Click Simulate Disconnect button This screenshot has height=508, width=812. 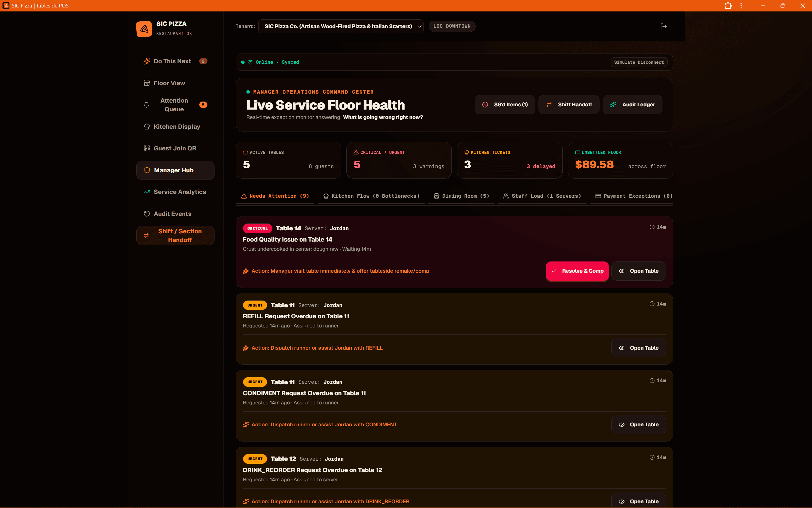[x=639, y=62]
